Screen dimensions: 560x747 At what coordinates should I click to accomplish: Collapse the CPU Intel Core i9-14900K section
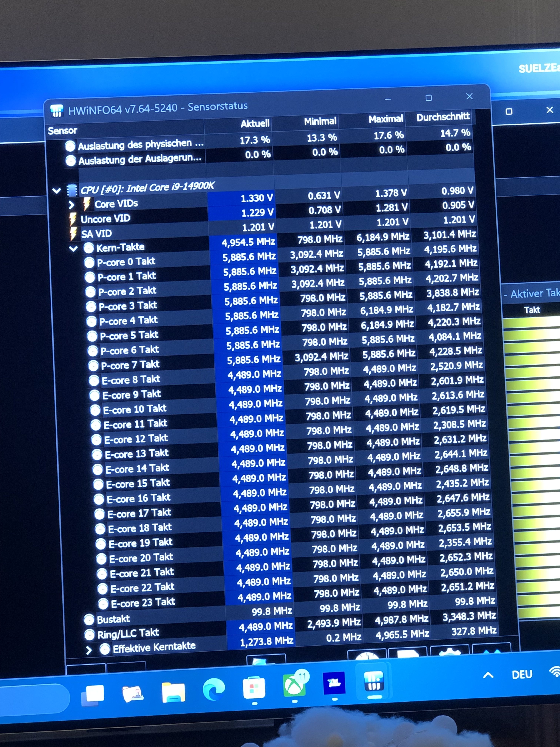coord(57,191)
